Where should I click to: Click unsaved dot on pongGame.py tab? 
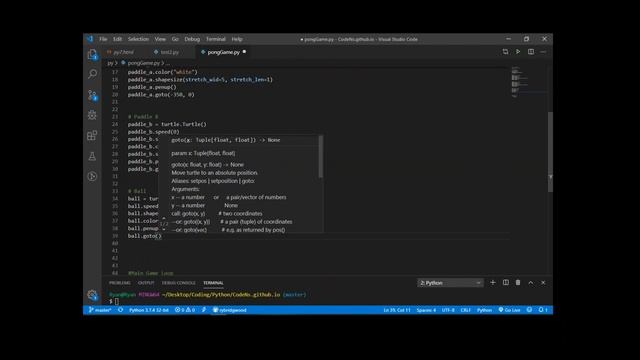pos(244,52)
